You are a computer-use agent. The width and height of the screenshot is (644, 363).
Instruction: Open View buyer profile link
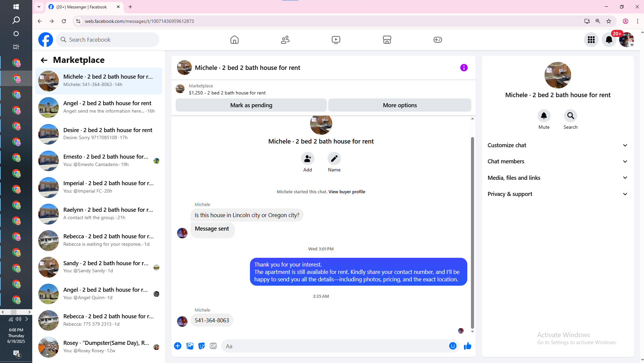coord(347,192)
